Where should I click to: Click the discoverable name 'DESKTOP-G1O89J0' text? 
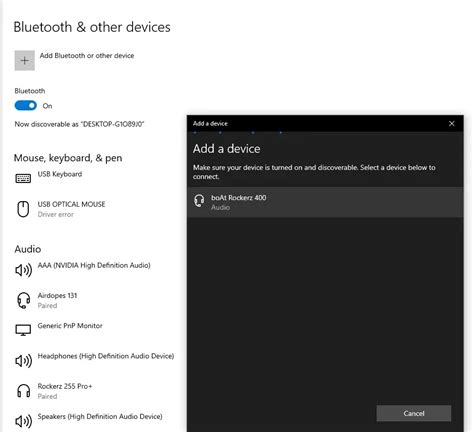[112, 124]
